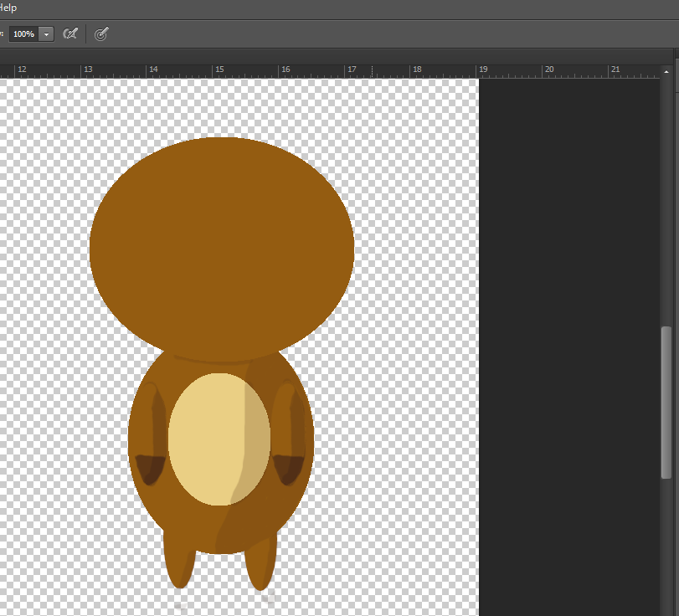The width and height of the screenshot is (679, 616).
Task: Enable airbrush-style build-up icon
Action: (70, 33)
